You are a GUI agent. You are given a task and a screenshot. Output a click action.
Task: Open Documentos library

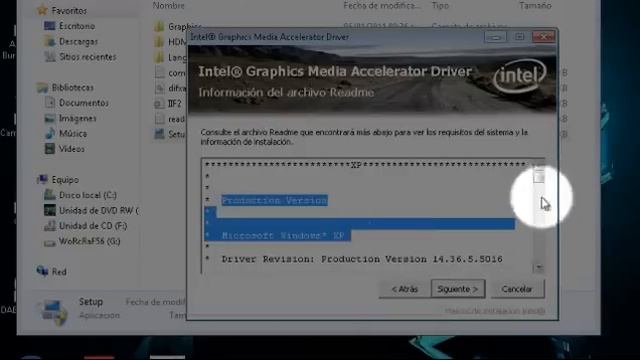coord(84,103)
